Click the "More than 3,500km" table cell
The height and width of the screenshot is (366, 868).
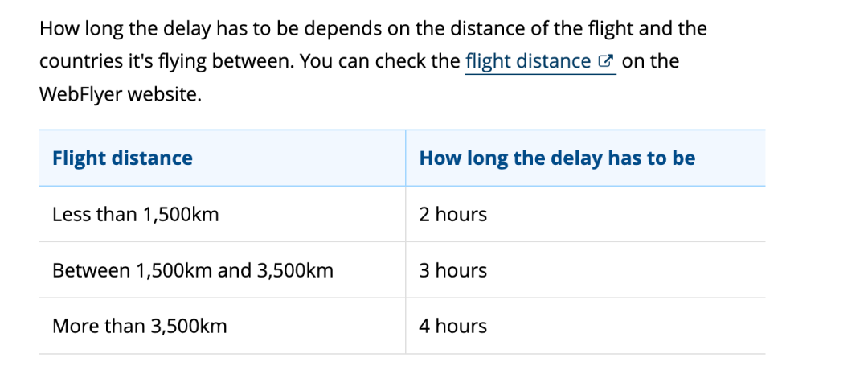coord(222,326)
